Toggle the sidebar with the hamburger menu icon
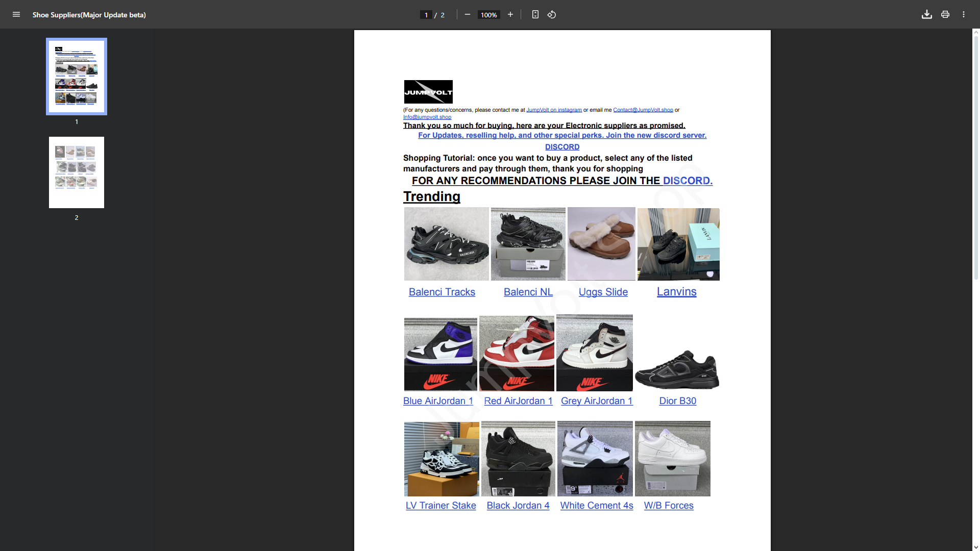The width and height of the screenshot is (980, 551). point(16,15)
